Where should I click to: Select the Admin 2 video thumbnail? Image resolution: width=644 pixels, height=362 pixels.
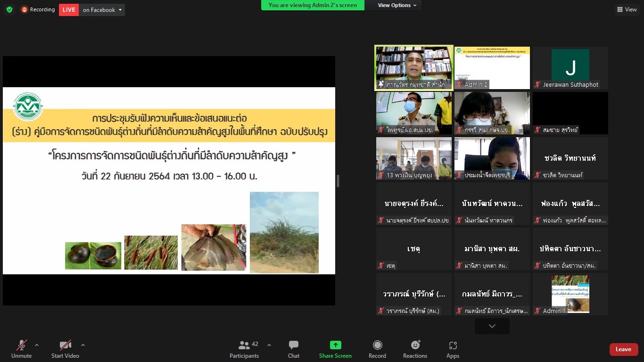[492, 68]
